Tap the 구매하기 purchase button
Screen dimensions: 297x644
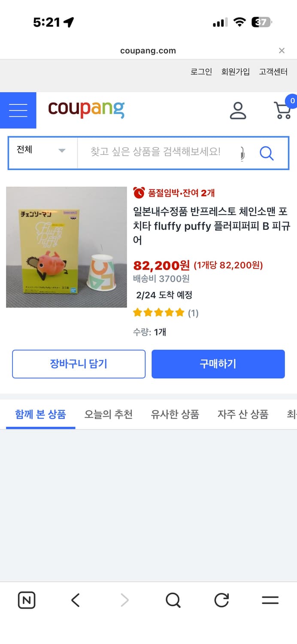point(218,364)
